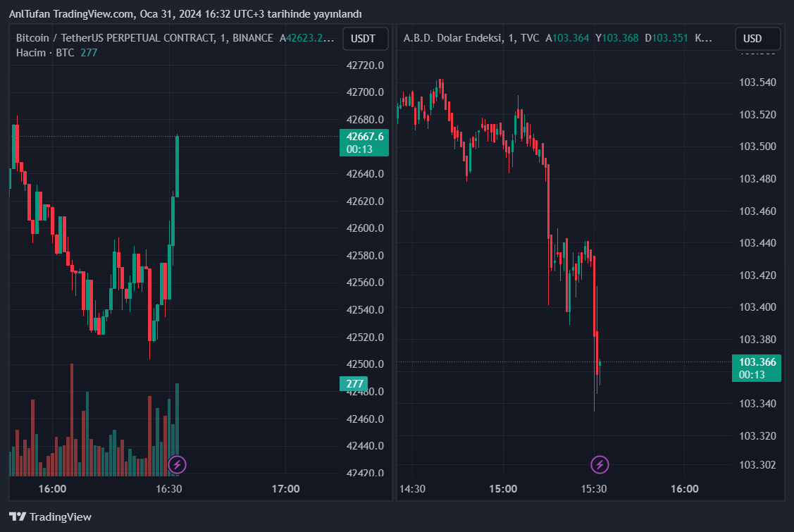Click 15:30 on the Dollar Index time axis
This screenshot has width=794, height=532.
(x=594, y=488)
